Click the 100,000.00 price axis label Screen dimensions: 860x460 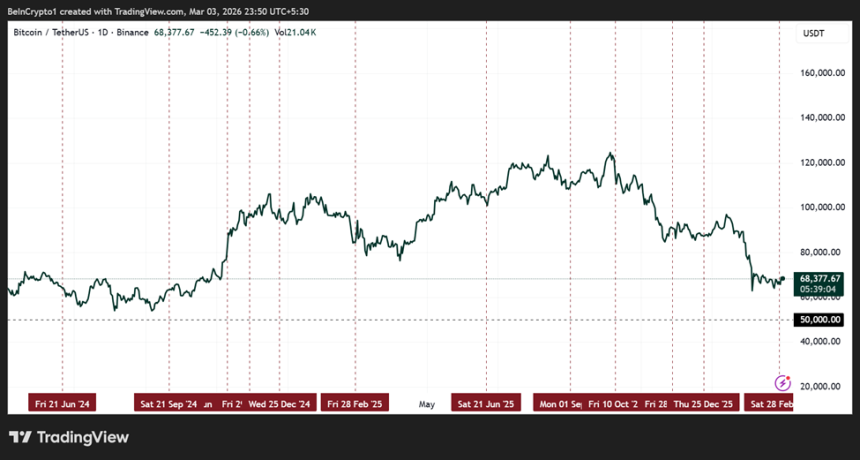coord(824,207)
